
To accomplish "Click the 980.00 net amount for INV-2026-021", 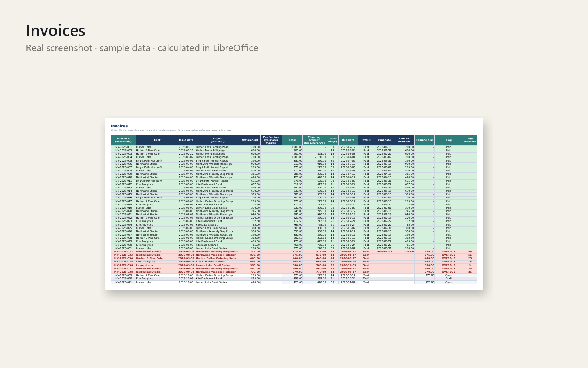I will (x=250, y=215).
